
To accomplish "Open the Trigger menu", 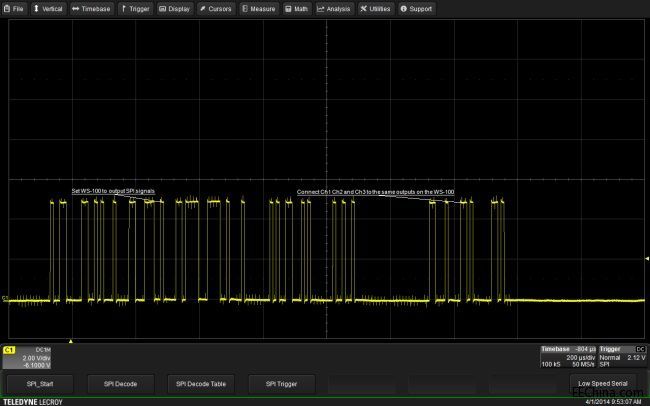I will pyautogui.click(x=136, y=9).
